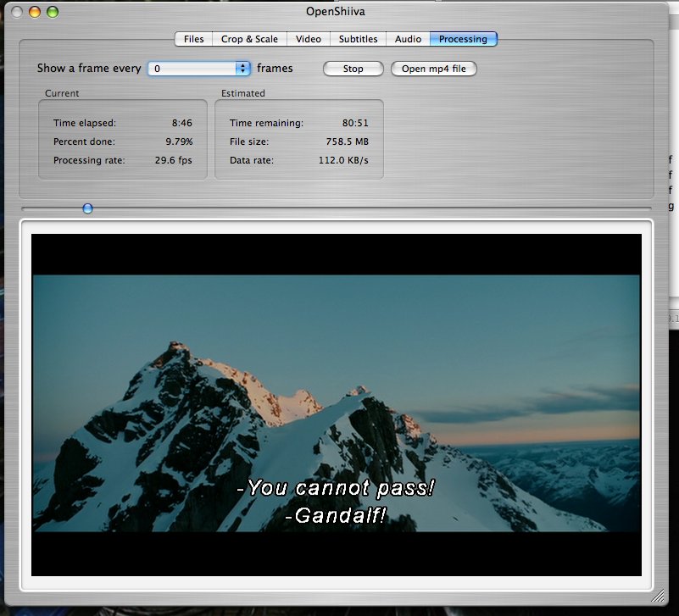
Task: Click the 'You cannot pass!' subtitle line
Action: 336,488
